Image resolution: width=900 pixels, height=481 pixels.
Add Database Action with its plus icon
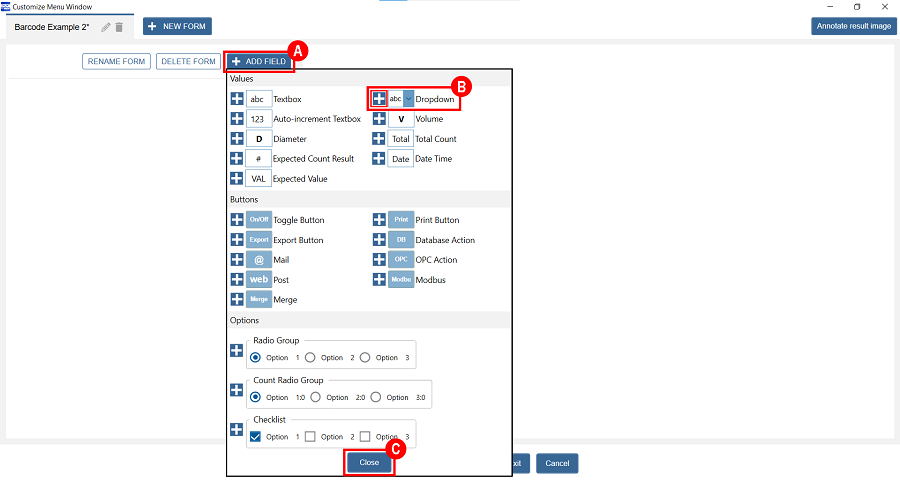(379, 240)
